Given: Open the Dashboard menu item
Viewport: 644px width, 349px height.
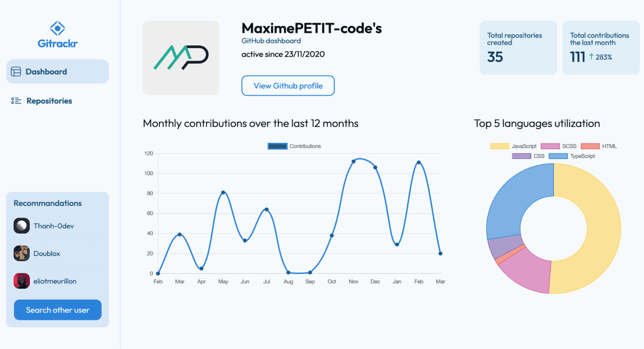Looking at the screenshot, I should point(57,72).
